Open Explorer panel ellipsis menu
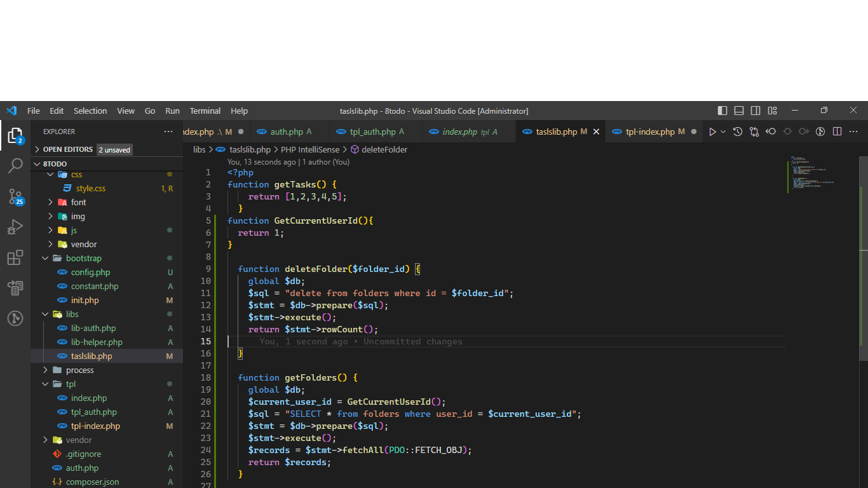The image size is (868, 488). (x=168, y=132)
